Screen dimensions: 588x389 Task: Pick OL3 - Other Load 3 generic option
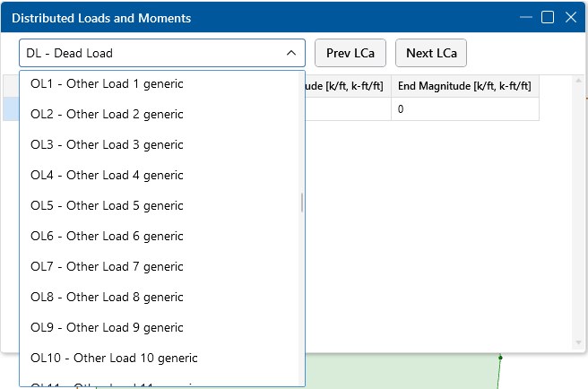pyautogui.click(x=108, y=145)
